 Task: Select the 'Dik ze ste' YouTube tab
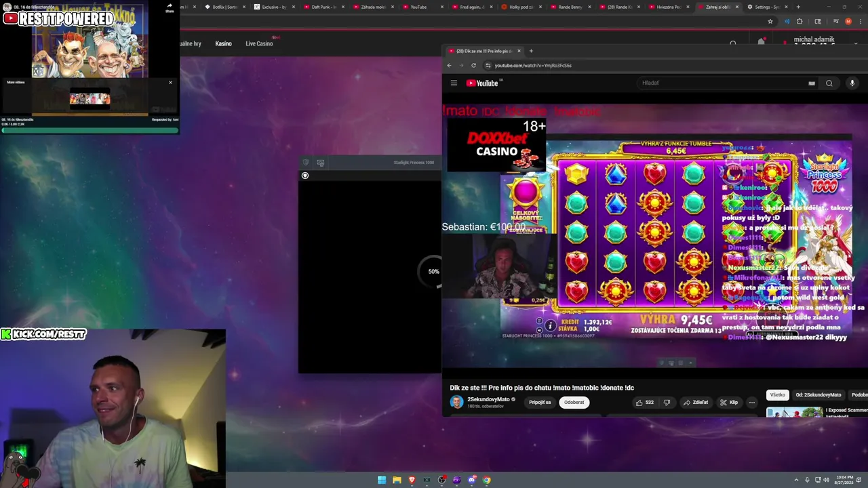(x=484, y=51)
